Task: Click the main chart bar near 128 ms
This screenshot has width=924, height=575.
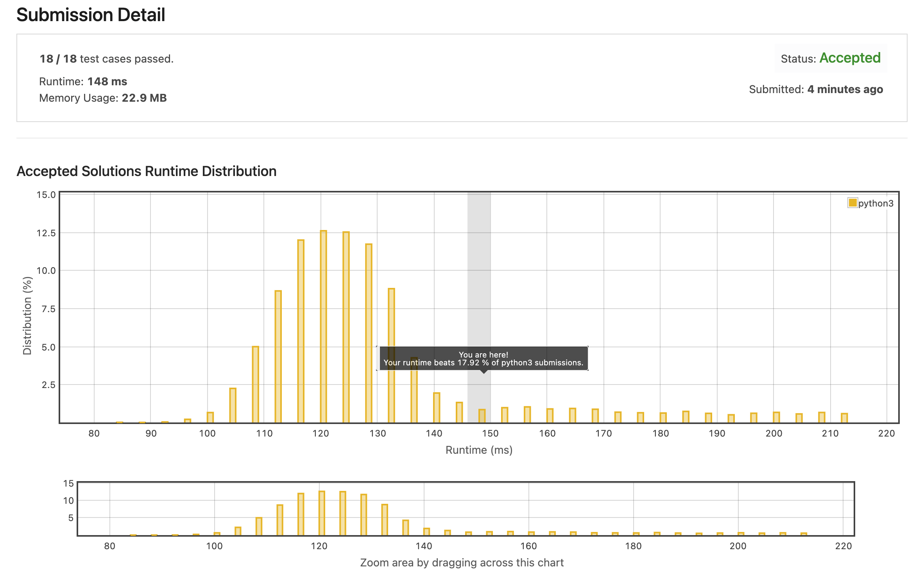Action: click(369, 333)
